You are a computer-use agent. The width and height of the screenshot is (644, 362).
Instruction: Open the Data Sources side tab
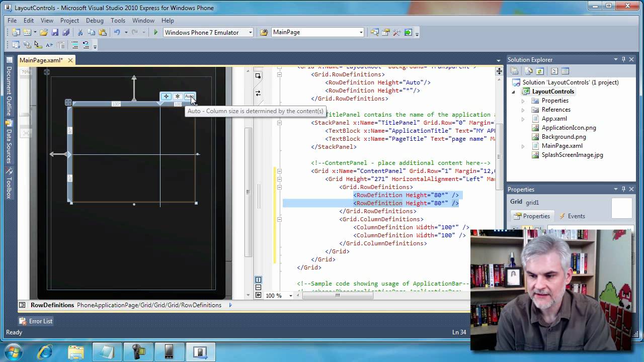coord(9,142)
